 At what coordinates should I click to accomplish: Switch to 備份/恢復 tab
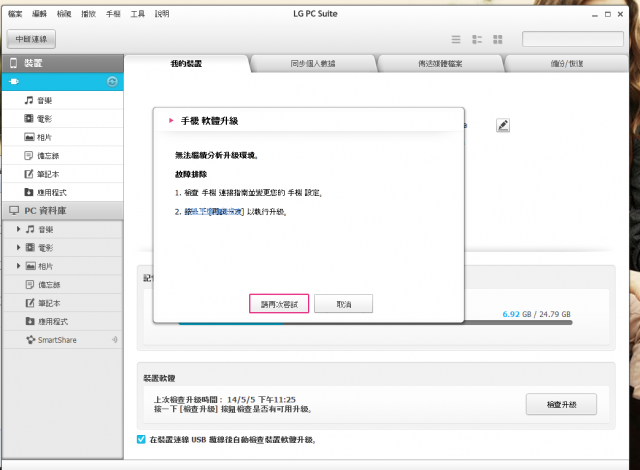click(567, 64)
